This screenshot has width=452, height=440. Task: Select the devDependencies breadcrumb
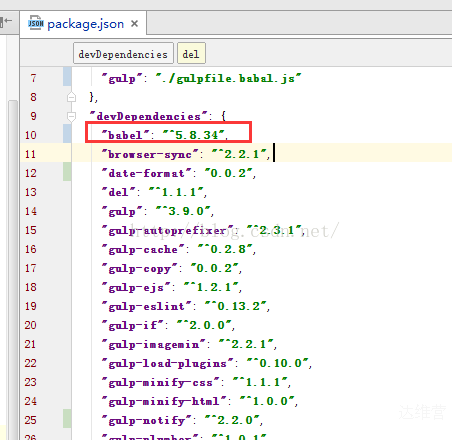pos(123,53)
